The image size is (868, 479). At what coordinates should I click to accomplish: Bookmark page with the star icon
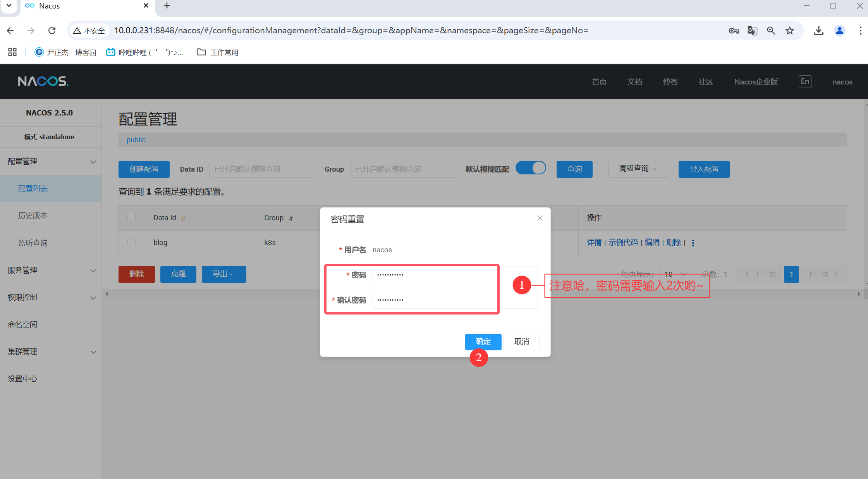click(790, 31)
